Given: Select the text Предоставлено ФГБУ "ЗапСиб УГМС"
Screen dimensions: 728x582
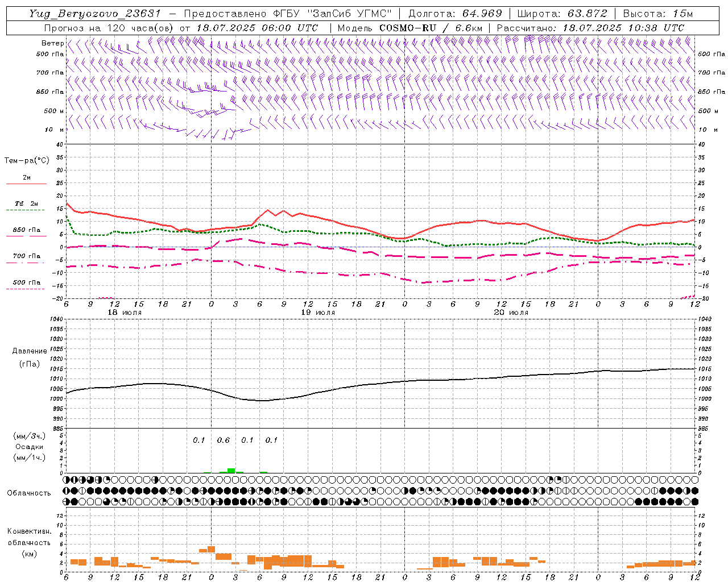Looking at the screenshot, I should point(288,14).
